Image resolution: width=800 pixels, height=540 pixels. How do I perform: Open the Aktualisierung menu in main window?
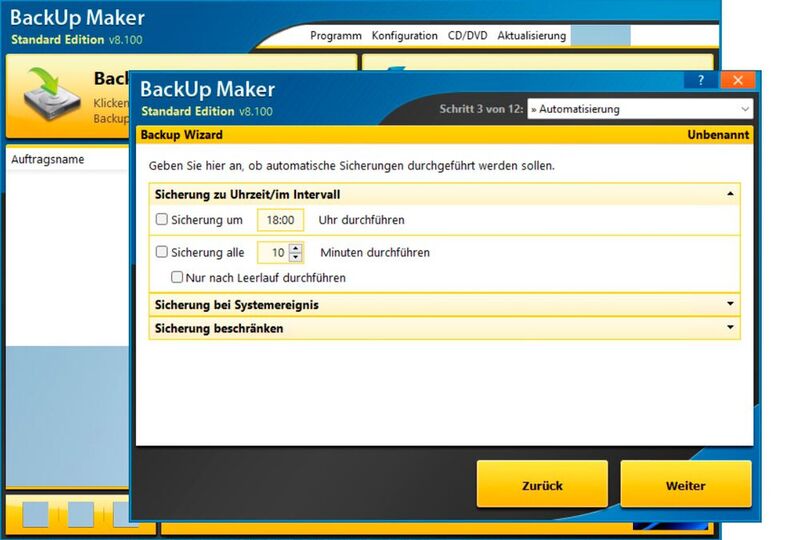[x=532, y=36]
